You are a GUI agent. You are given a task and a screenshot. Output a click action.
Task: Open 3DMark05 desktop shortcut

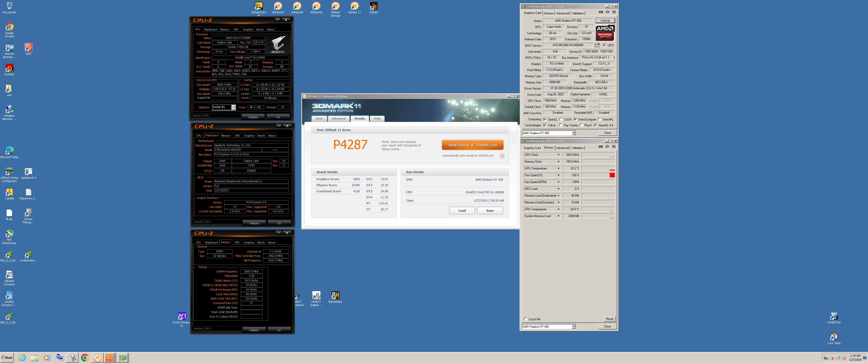coord(297,8)
